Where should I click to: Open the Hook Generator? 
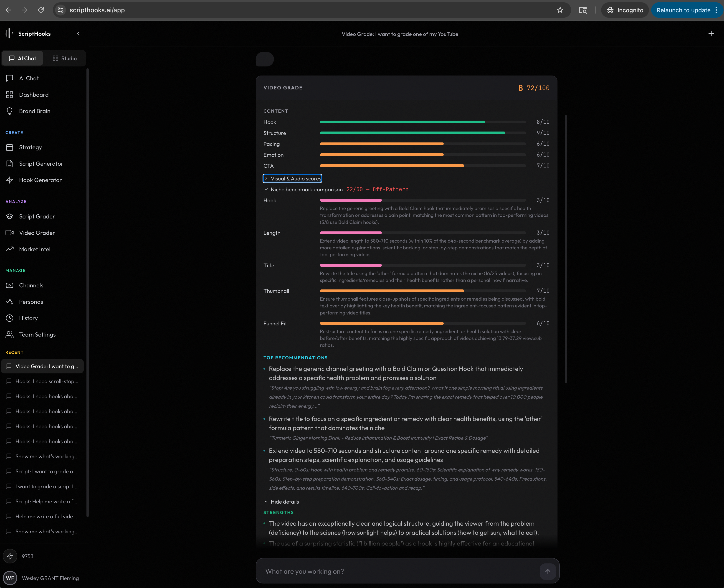pos(40,180)
